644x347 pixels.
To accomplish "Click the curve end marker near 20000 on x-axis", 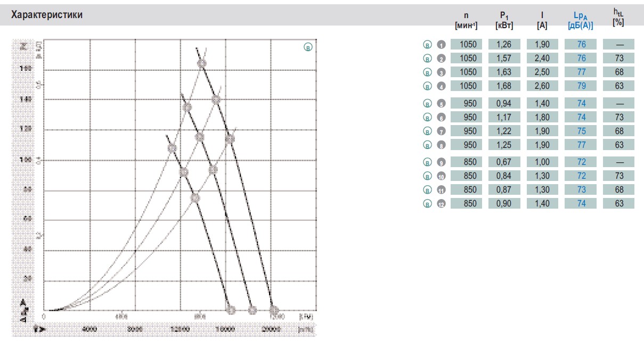I will (x=274, y=310).
